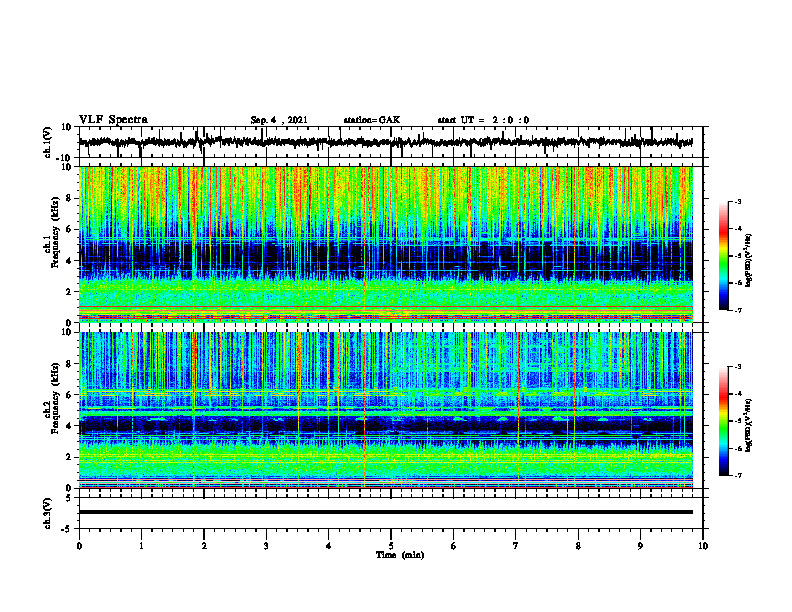Click the time axis tick label "8"
Image resolution: width=792 pixels, height=612 pixels.
pyautogui.click(x=578, y=546)
